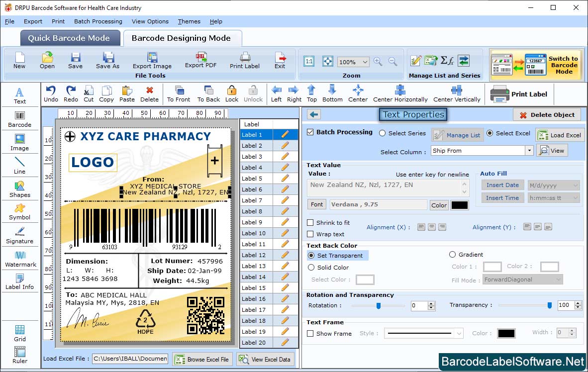Delete selected object via red X
The width and height of the screenshot is (588, 372).
pos(150,94)
